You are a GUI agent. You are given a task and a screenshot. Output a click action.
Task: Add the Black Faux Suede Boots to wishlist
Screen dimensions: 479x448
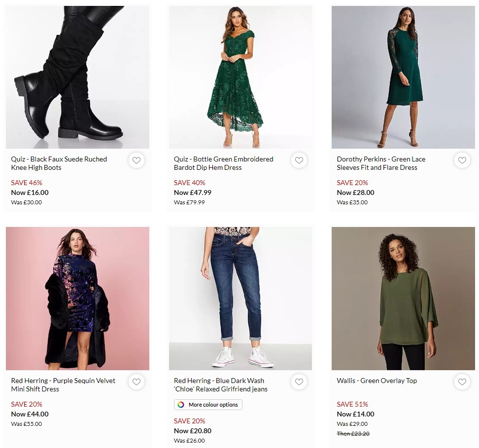pyautogui.click(x=137, y=160)
